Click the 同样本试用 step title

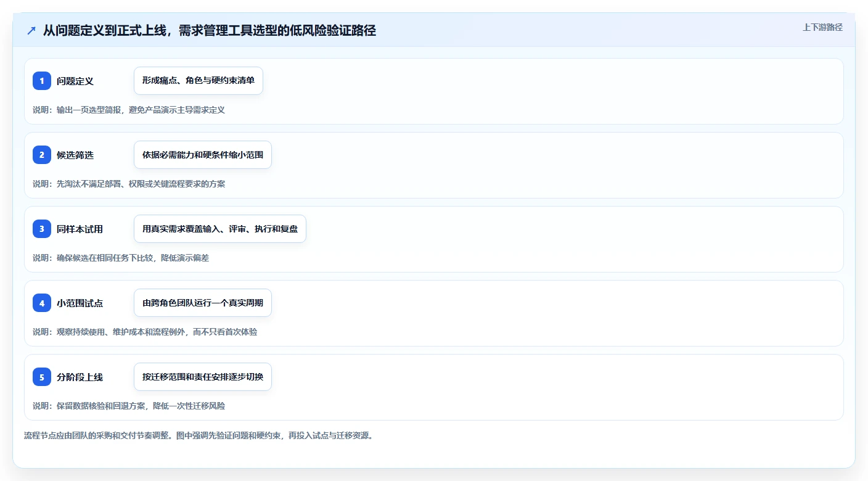tap(80, 229)
